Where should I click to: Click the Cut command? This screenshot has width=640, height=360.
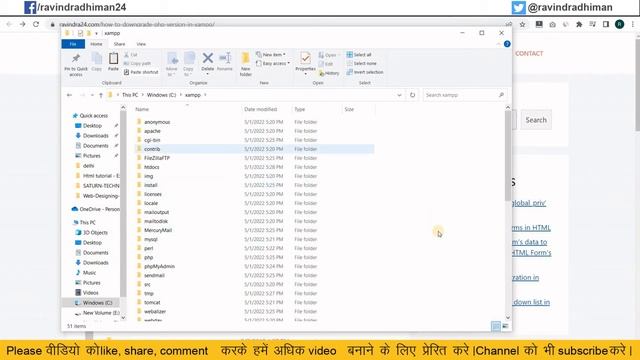131,55
